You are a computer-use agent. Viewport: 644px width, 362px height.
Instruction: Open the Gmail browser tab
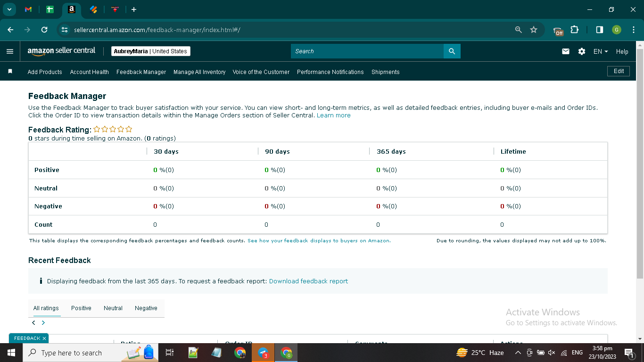tap(28, 9)
